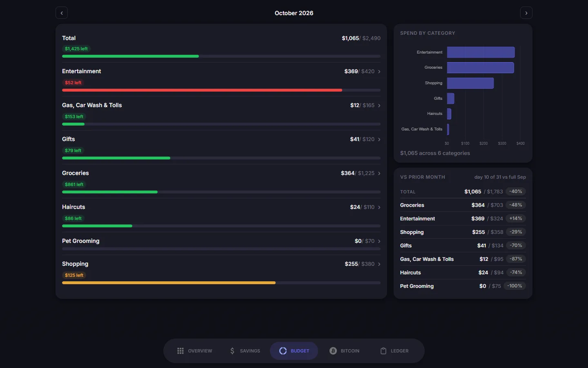Click the -100% Pet Grooming badge
588x368 pixels.
515,286
